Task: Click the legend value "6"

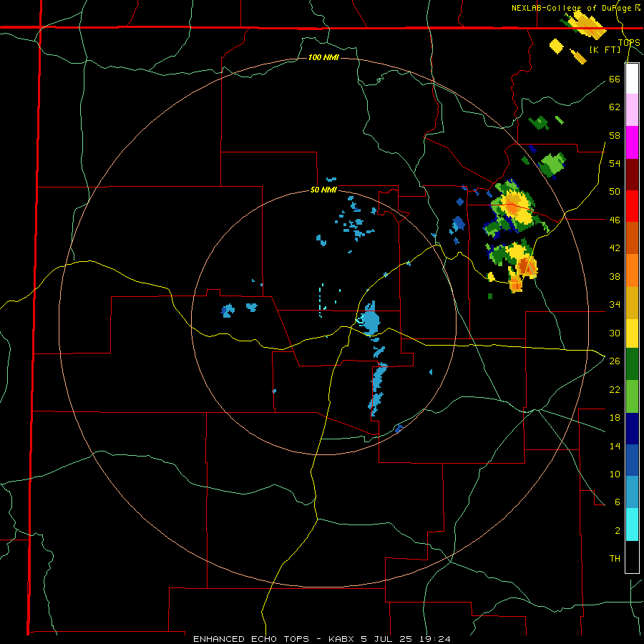Action: [618, 502]
